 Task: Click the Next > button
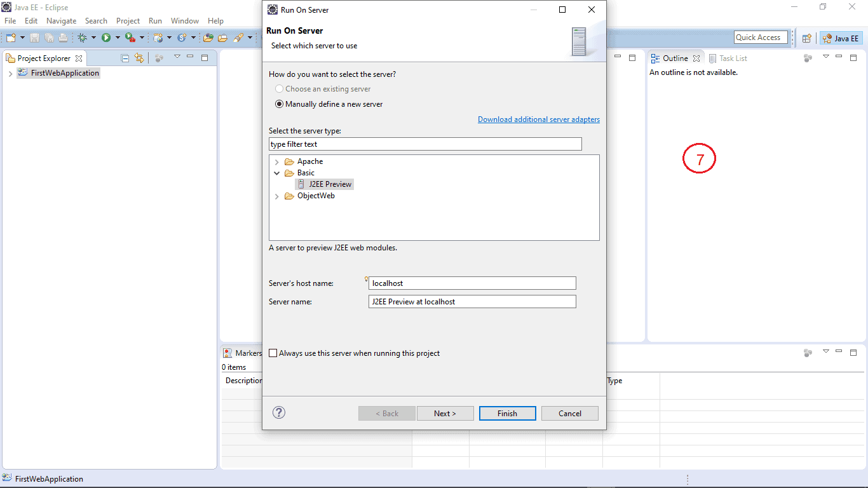445,414
